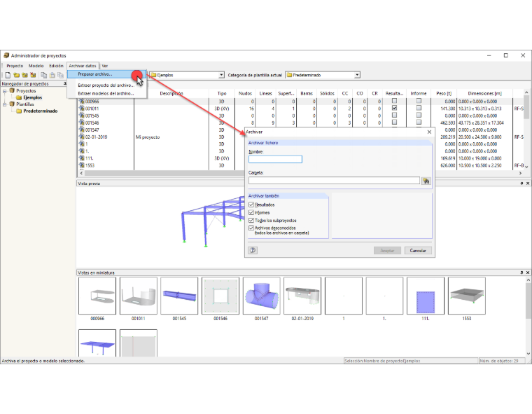Toggle Resultados checkbox for model 000966
The image size is (532, 414).
click(394, 101)
